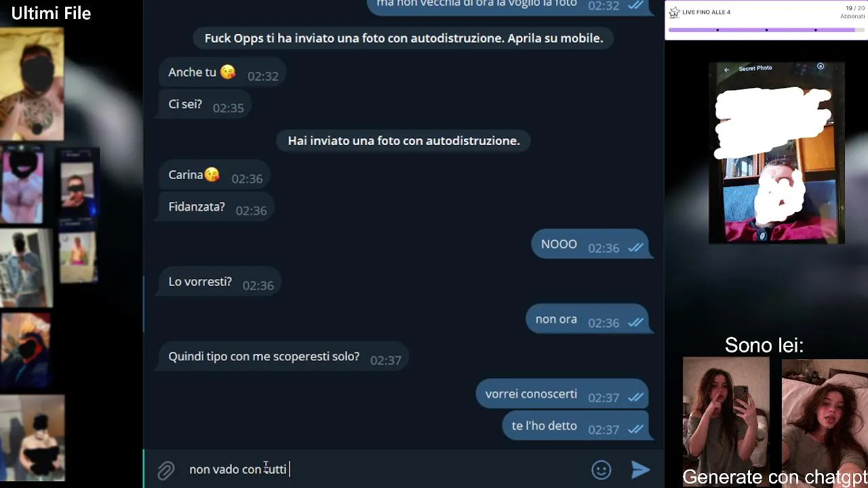Open the paperclip attachment menu
Viewport: 868px width, 488px height.
[x=166, y=470]
